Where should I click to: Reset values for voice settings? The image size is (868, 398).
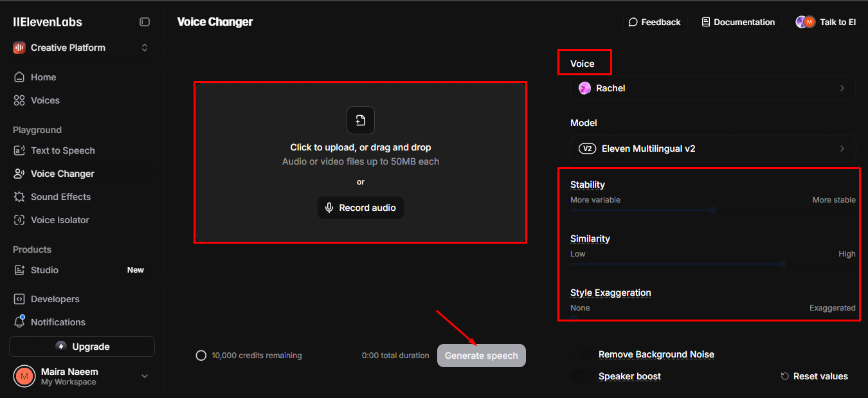point(814,376)
